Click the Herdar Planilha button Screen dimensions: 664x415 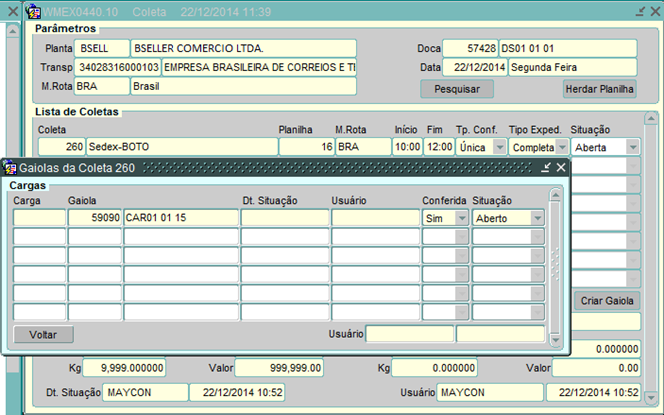click(x=599, y=89)
